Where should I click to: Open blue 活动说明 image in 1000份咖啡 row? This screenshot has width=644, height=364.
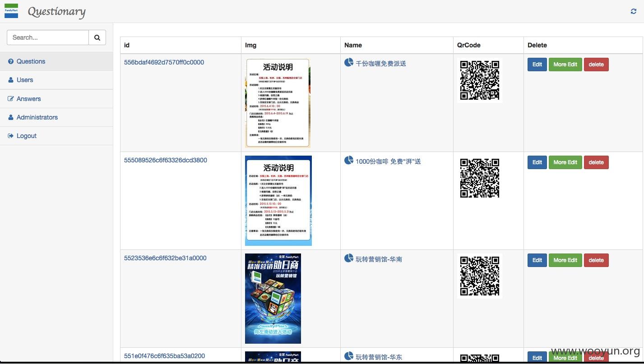[x=278, y=201]
